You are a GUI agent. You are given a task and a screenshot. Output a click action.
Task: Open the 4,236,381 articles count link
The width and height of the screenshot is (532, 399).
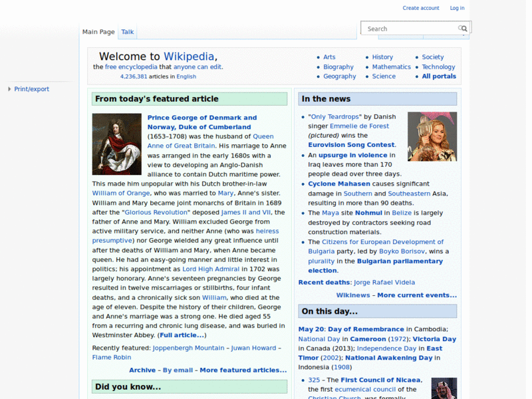tap(134, 76)
